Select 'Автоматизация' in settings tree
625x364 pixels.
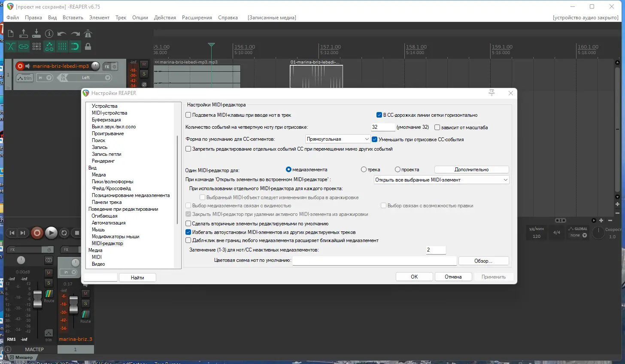click(109, 223)
